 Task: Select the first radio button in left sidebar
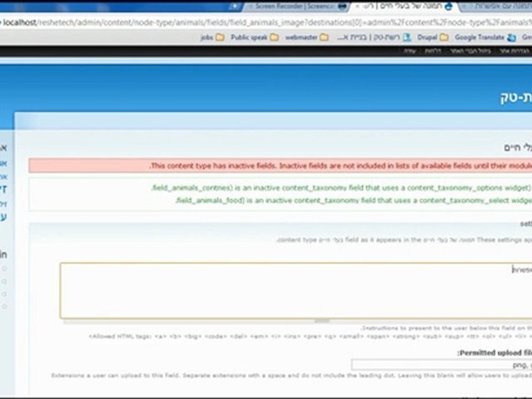pos(4,269)
